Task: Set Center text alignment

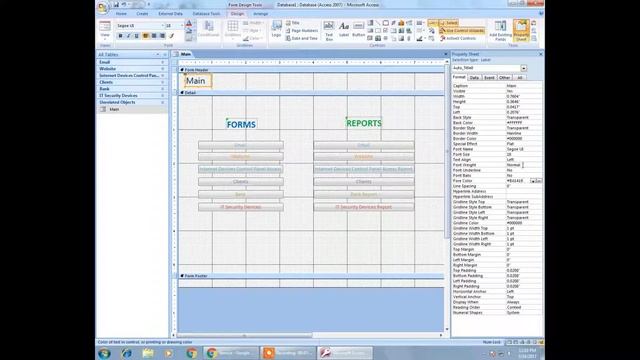Action: pos(154,36)
